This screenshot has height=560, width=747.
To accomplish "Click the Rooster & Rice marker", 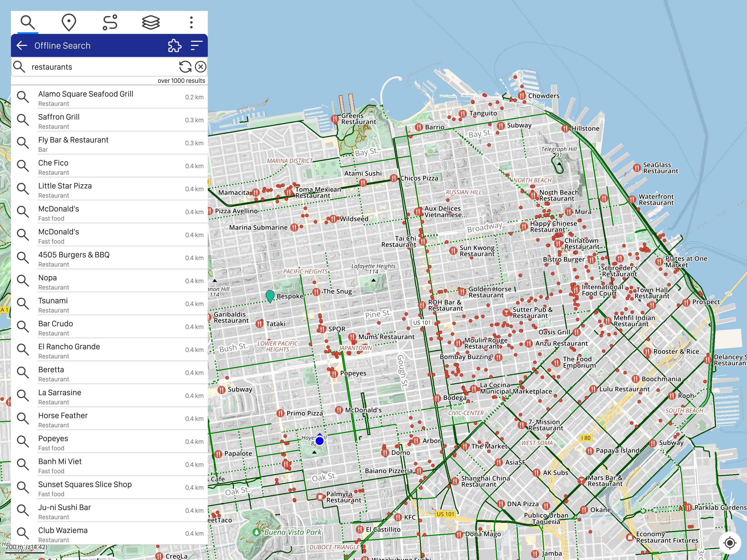I will tap(647, 352).
